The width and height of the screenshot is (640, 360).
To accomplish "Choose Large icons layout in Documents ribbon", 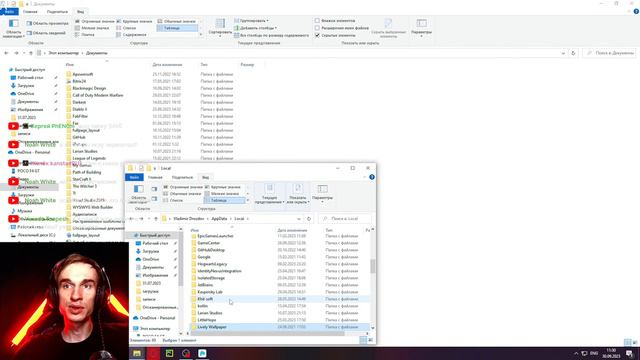I will point(135,21).
